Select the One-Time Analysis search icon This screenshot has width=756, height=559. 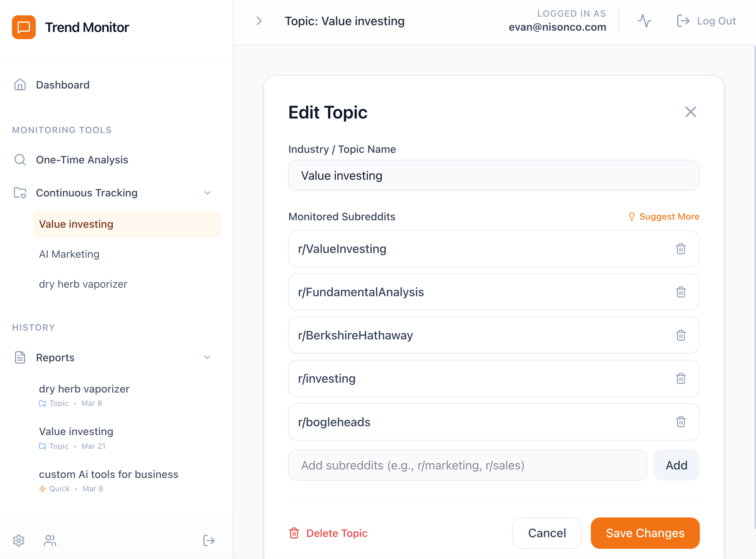20,159
